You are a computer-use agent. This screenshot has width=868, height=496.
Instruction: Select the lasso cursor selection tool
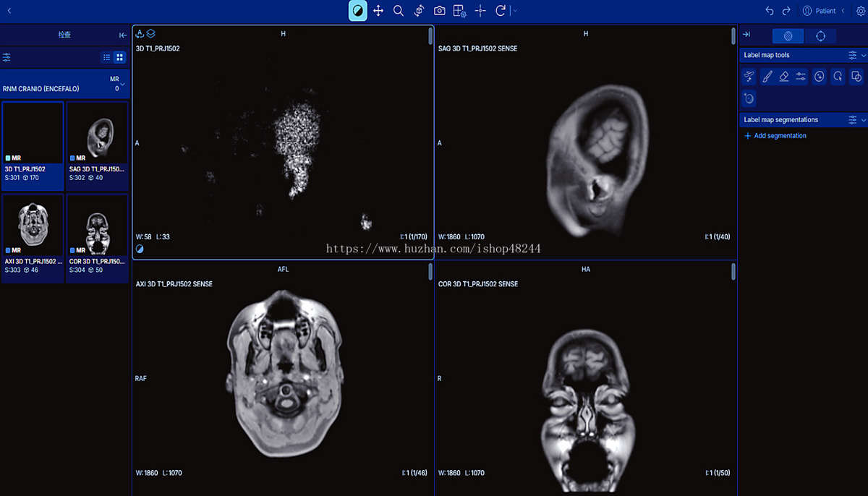[x=838, y=76]
